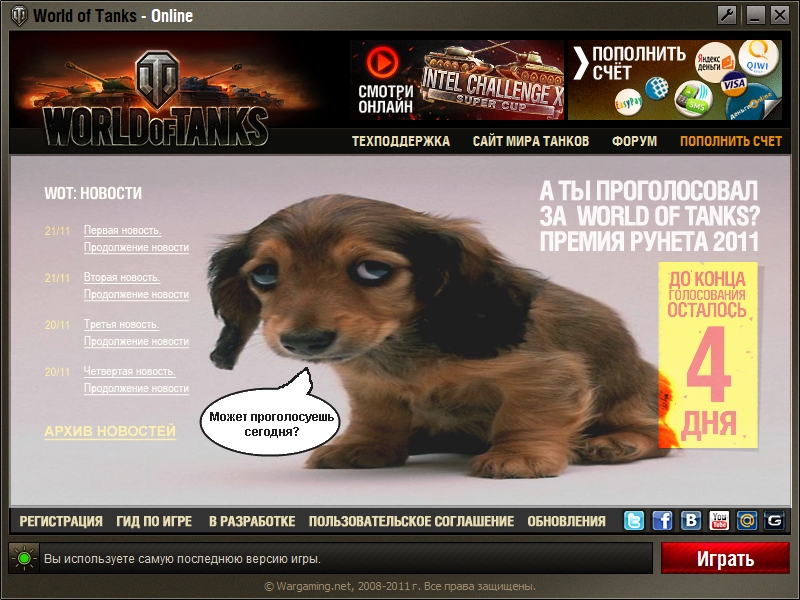Click red play icon on Intel Challenge banner
The image size is (800, 600).
pyautogui.click(x=382, y=62)
